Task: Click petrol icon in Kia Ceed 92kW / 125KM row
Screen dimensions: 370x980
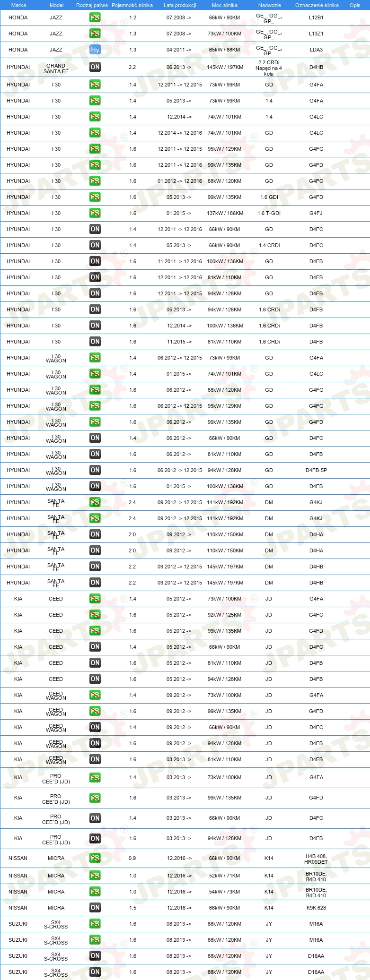Action: coord(95,615)
